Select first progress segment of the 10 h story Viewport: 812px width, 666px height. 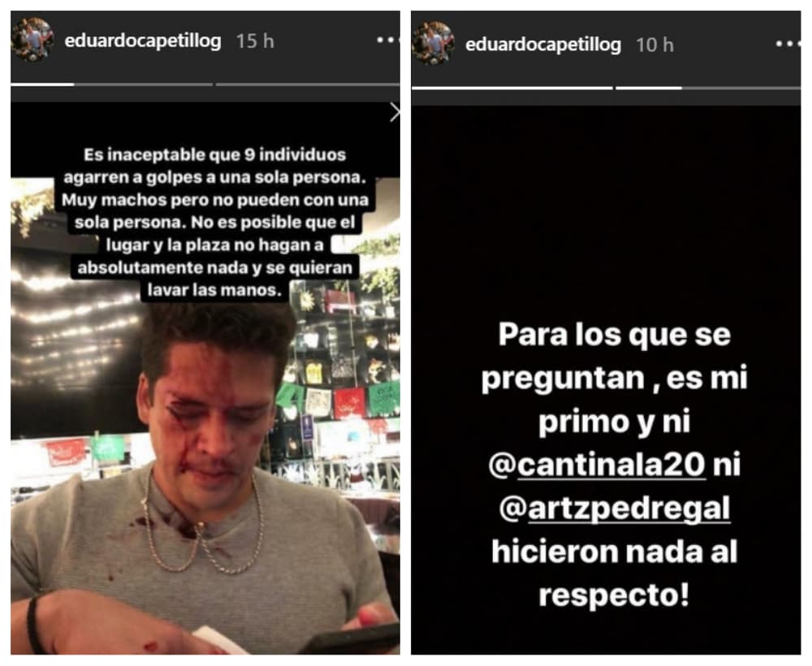pyautogui.click(x=512, y=88)
